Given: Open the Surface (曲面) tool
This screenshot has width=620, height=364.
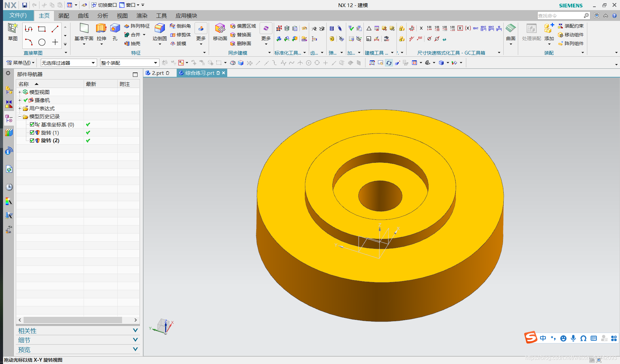Looking at the screenshot, I should (511, 32).
